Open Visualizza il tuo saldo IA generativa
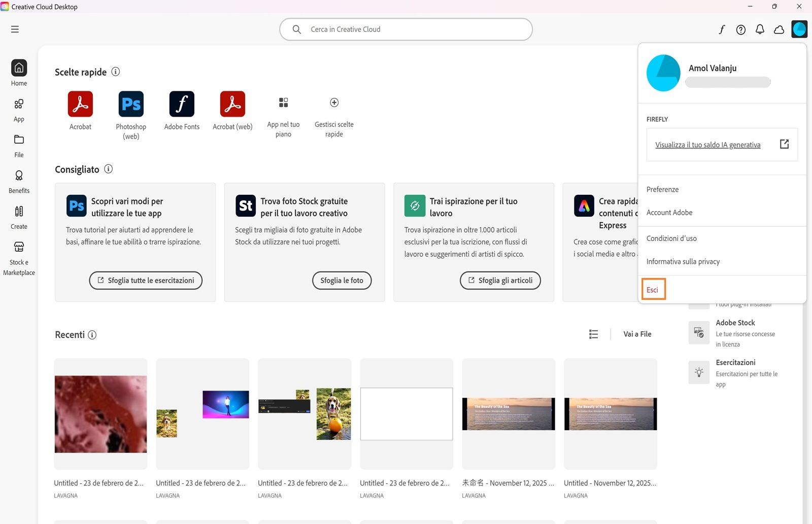The height and width of the screenshot is (524, 812). tap(708, 145)
